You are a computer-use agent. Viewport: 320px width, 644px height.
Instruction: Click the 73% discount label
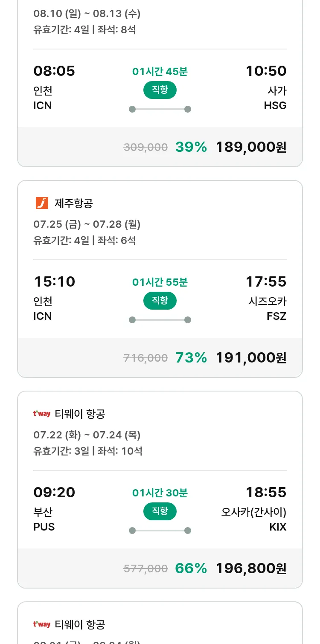tap(191, 358)
